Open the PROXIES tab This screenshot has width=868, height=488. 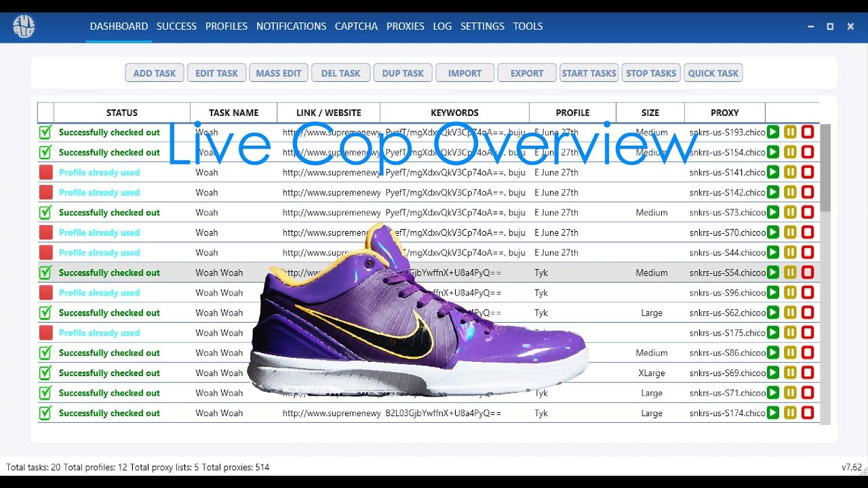pyautogui.click(x=406, y=26)
